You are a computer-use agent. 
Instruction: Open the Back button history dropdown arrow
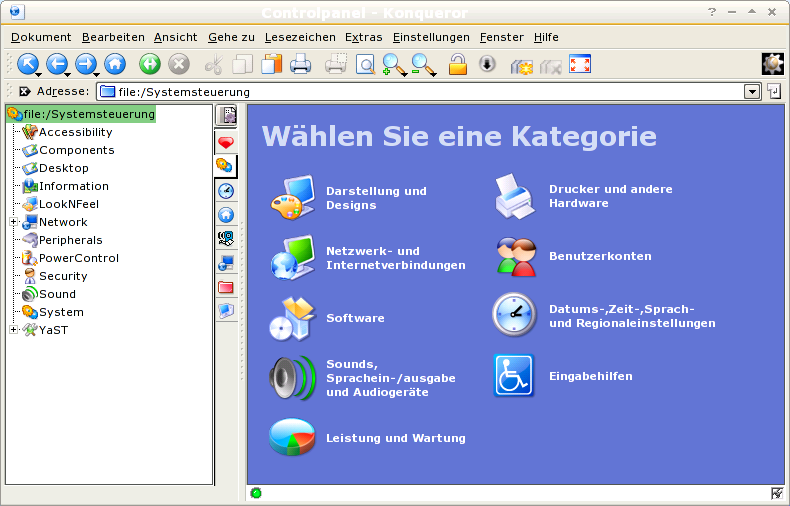coord(67,75)
